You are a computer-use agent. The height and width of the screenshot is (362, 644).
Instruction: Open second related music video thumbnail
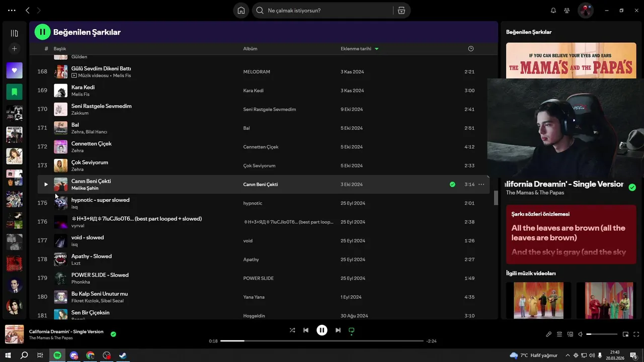point(606,300)
